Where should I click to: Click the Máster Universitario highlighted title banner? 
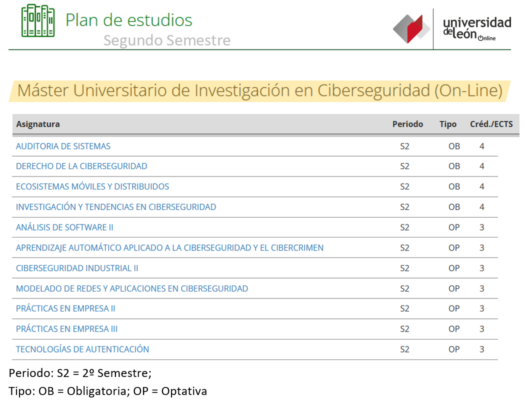(x=260, y=91)
